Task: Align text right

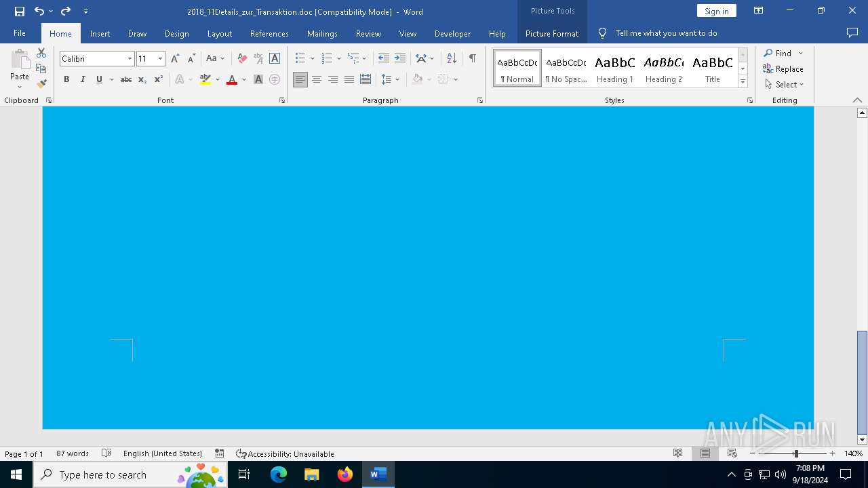Action: point(333,79)
